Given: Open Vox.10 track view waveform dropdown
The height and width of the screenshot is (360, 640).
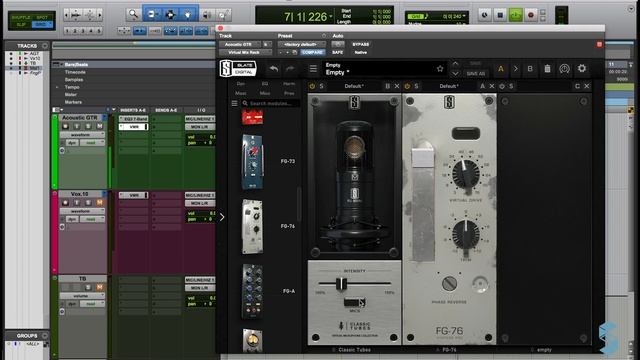Looking at the screenshot, I should (x=82, y=211).
